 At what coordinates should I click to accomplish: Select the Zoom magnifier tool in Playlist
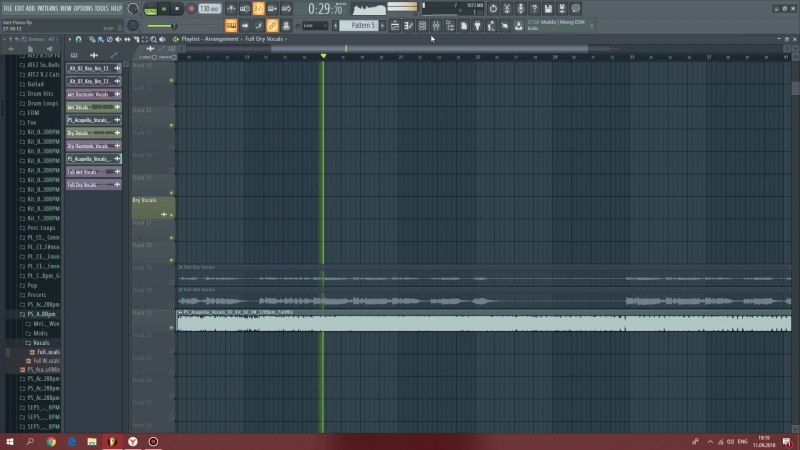click(x=154, y=39)
